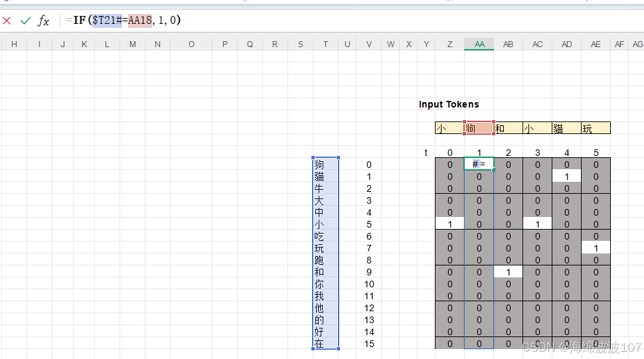This screenshot has width=644, height=359.
Task: Select vocabulary cell '貓' in column T
Action: tap(325, 177)
